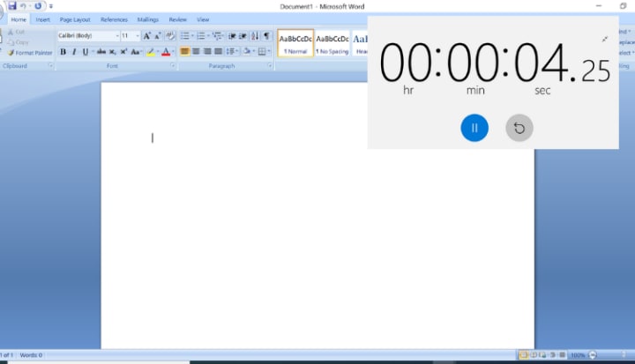
Task: Switch to Outline view
Action: tap(552, 355)
